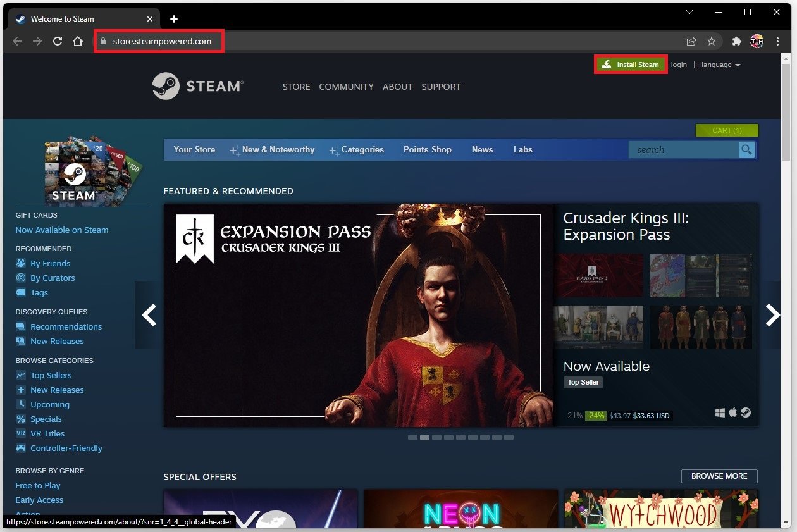
Task: Open the COMMUNITY menu item
Action: (x=346, y=87)
